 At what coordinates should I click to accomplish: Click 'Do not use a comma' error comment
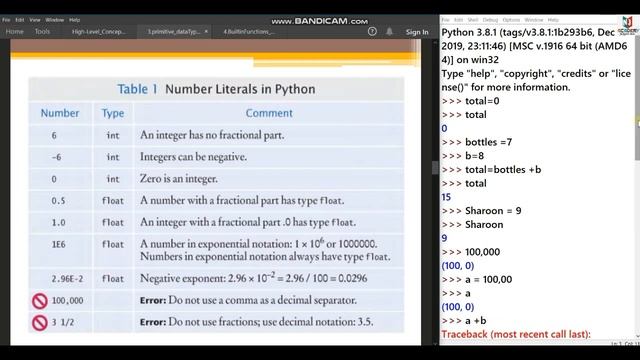point(248,300)
